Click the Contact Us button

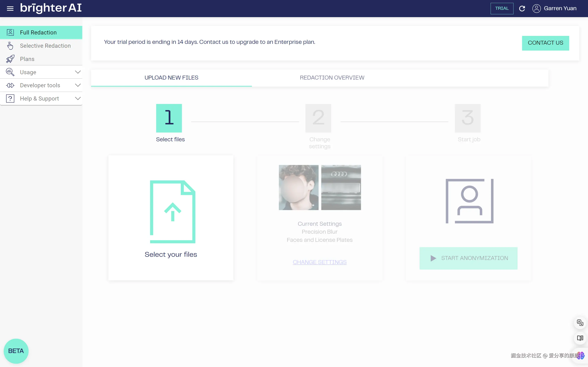(x=545, y=43)
